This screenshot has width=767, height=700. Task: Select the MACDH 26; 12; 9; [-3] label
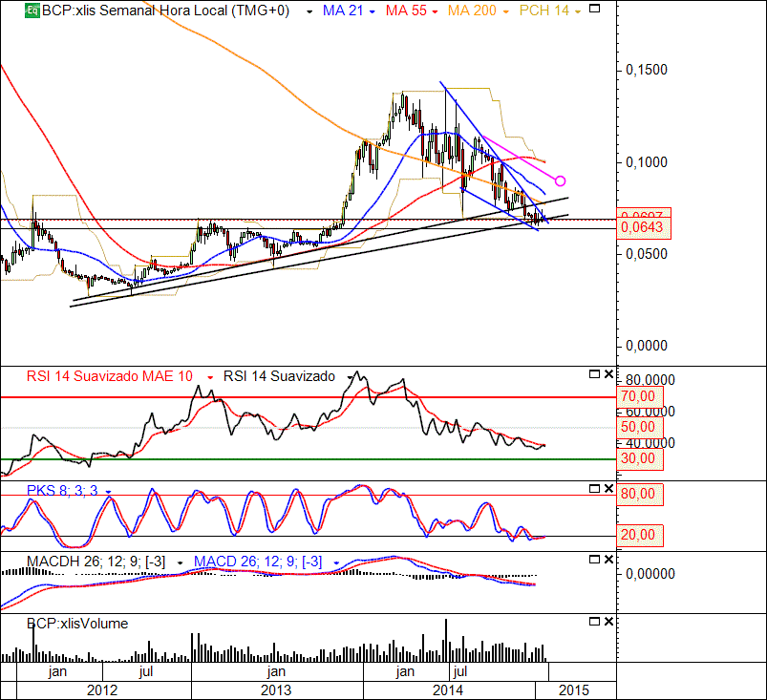(96, 562)
